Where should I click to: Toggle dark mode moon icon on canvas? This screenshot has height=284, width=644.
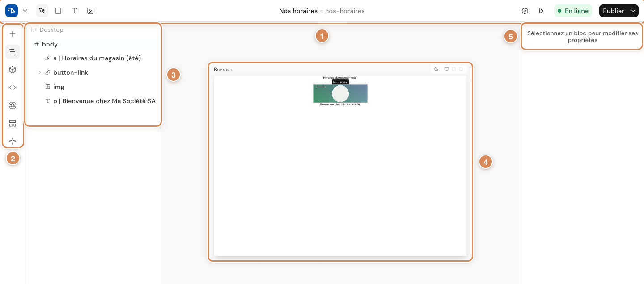[436, 69]
